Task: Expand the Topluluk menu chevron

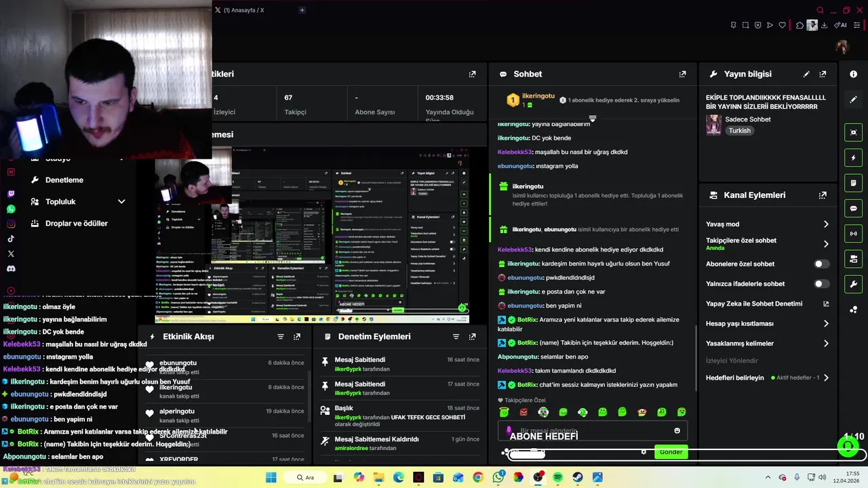Action: coord(121,201)
